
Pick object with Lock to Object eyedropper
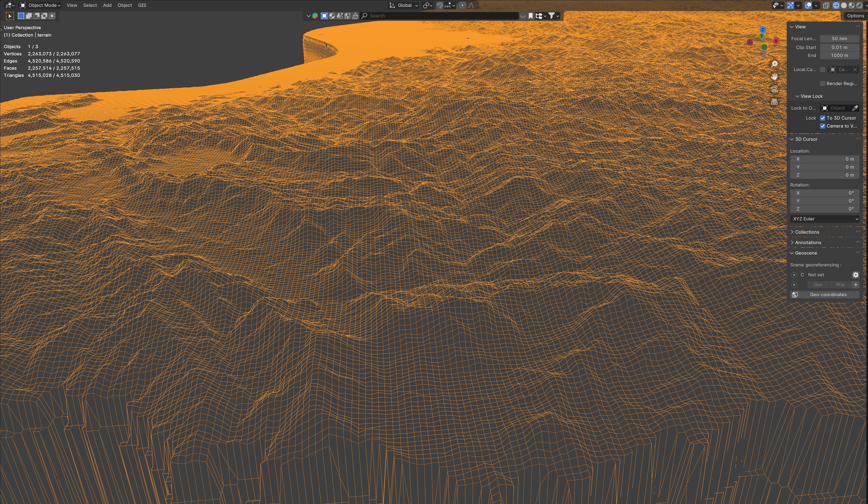[x=855, y=108]
